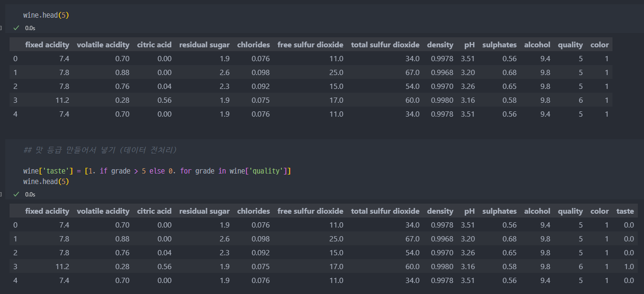The height and width of the screenshot is (294, 644).
Task: Click value 0.28 in the taste table
Action: point(122,267)
